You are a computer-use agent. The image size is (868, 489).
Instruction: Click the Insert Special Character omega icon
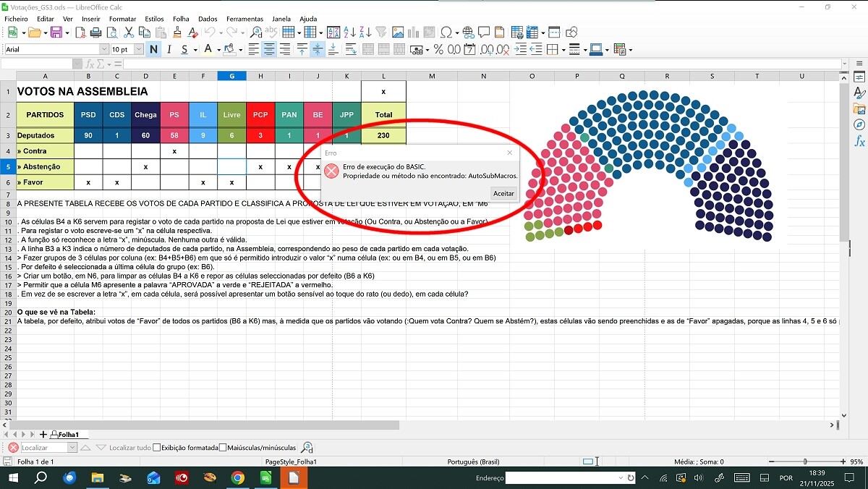tap(446, 33)
